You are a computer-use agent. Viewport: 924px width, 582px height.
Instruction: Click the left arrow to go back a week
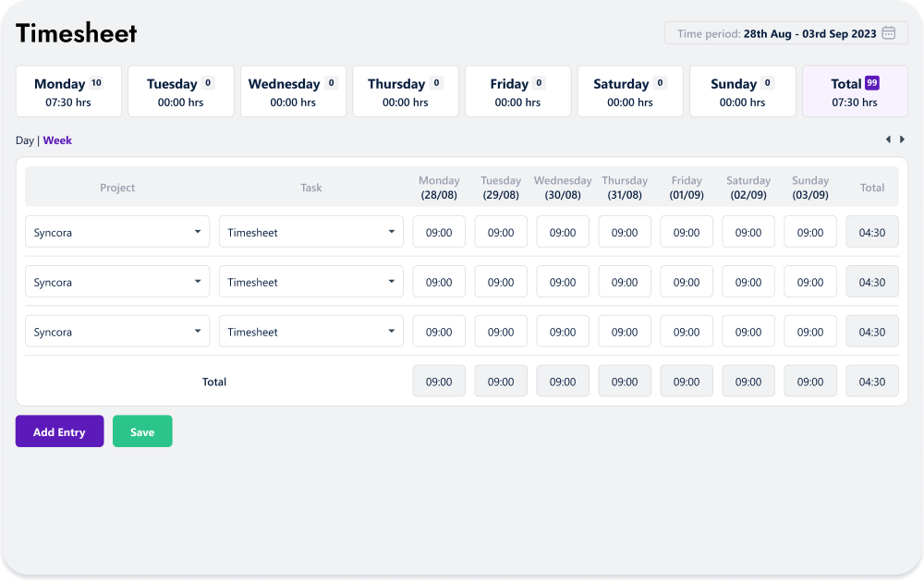[x=888, y=139]
